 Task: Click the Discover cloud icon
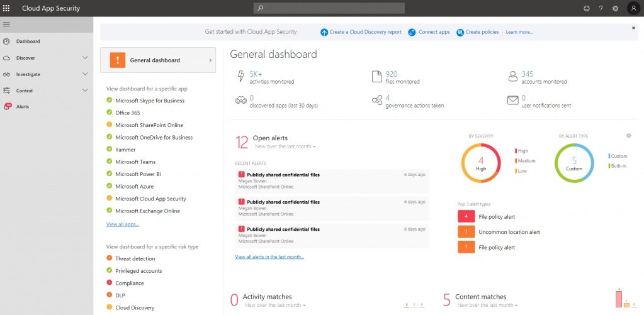tap(6, 58)
